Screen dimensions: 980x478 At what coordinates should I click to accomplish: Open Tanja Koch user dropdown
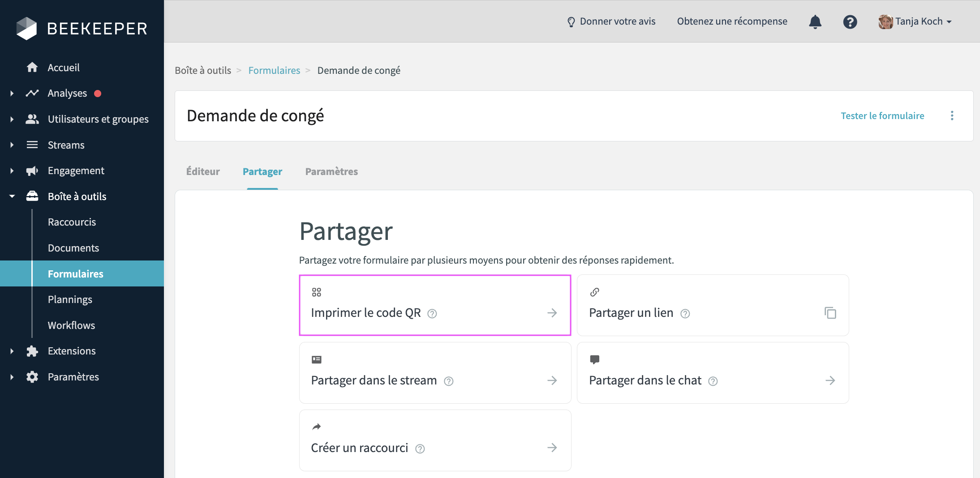coord(916,21)
